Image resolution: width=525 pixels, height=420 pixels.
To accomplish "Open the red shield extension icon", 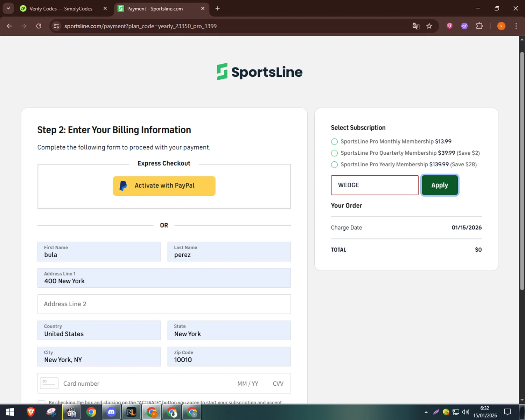I will [x=450, y=26].
